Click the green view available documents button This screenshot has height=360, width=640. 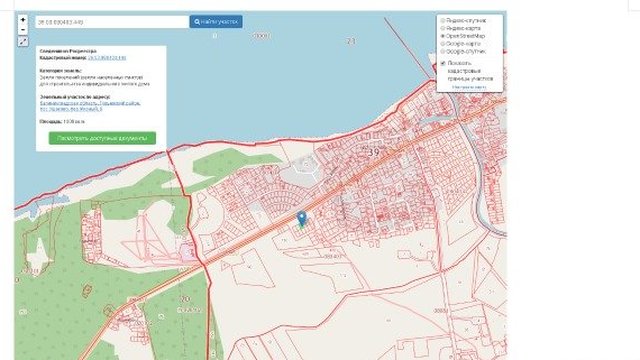(102, 138)
